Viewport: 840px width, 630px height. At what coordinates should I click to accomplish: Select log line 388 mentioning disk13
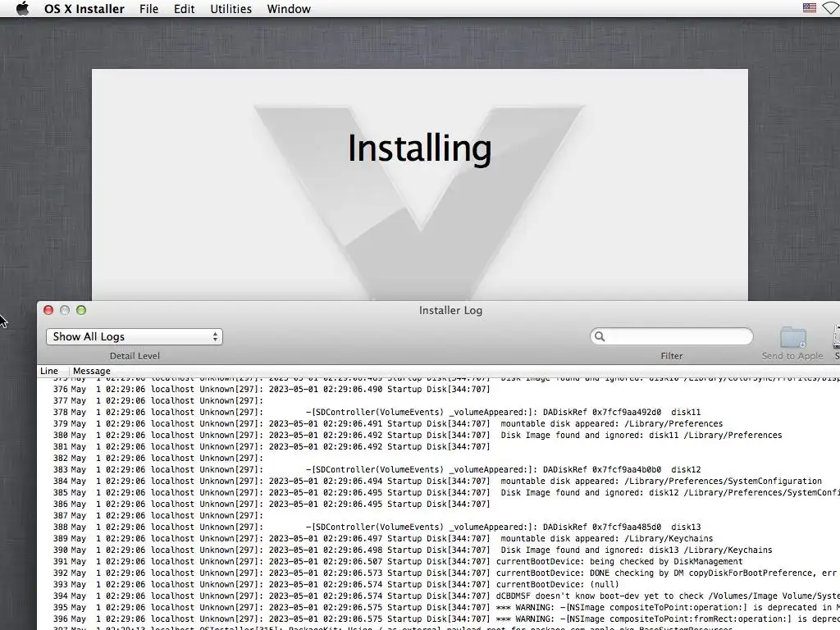439,527
